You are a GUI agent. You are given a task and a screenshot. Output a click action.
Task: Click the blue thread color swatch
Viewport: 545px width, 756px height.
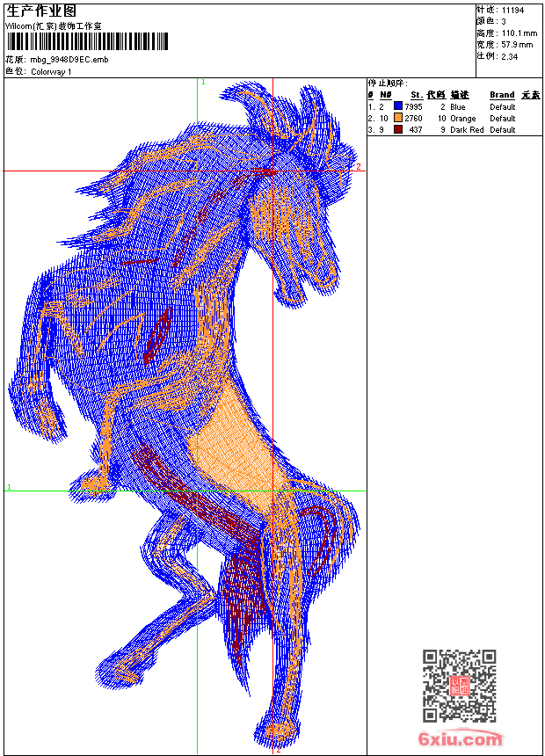click(x=398, y=106)
